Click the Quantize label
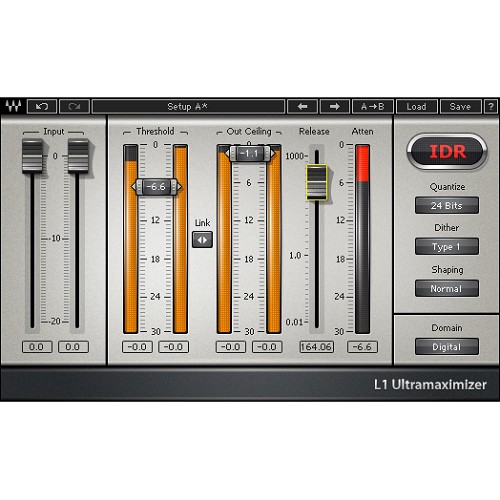 (447, 187)
